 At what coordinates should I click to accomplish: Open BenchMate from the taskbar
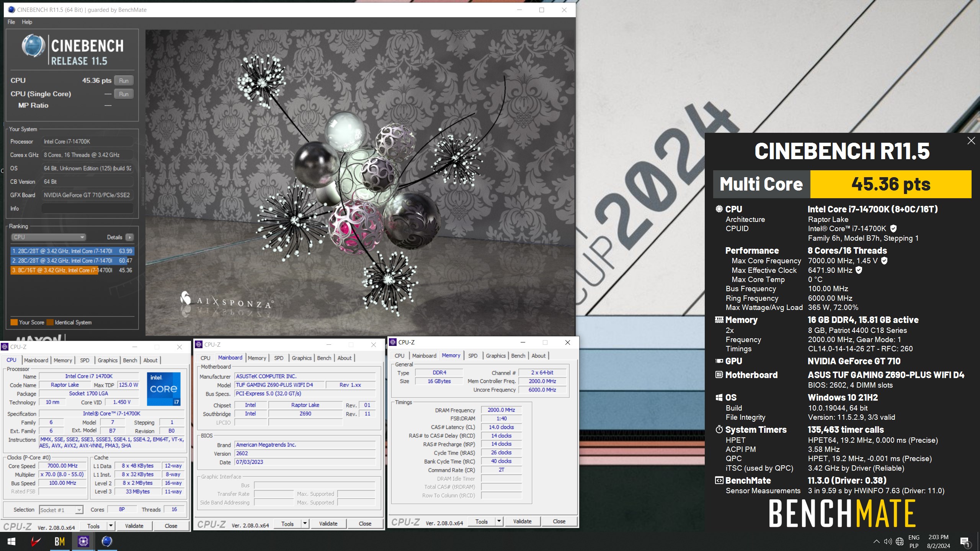pos(59,541)
